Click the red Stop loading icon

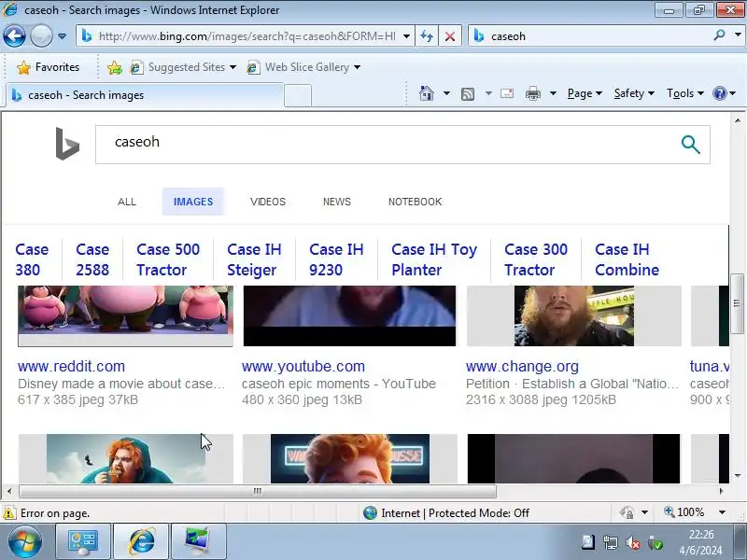449,36
